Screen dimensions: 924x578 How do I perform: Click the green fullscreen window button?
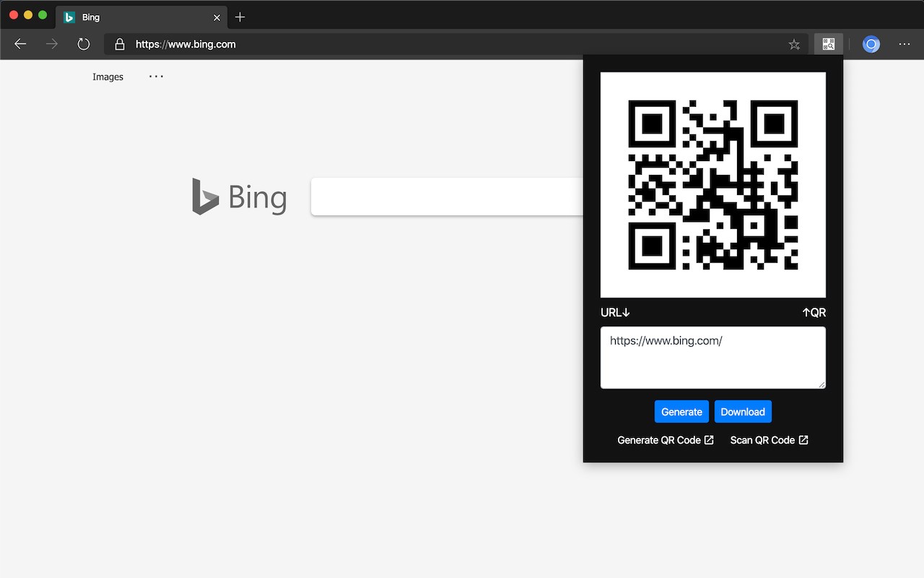pyautogui.click(x=43, y=14)
